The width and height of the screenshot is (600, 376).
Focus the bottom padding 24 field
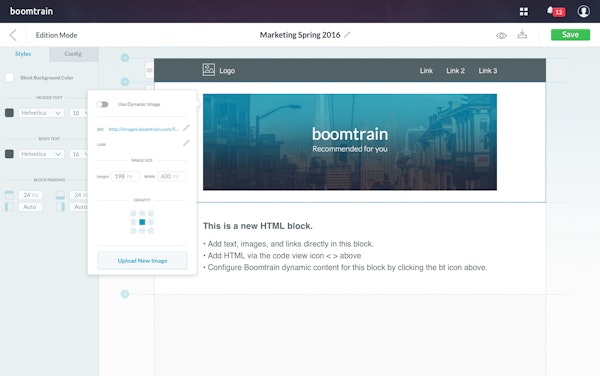79,195
